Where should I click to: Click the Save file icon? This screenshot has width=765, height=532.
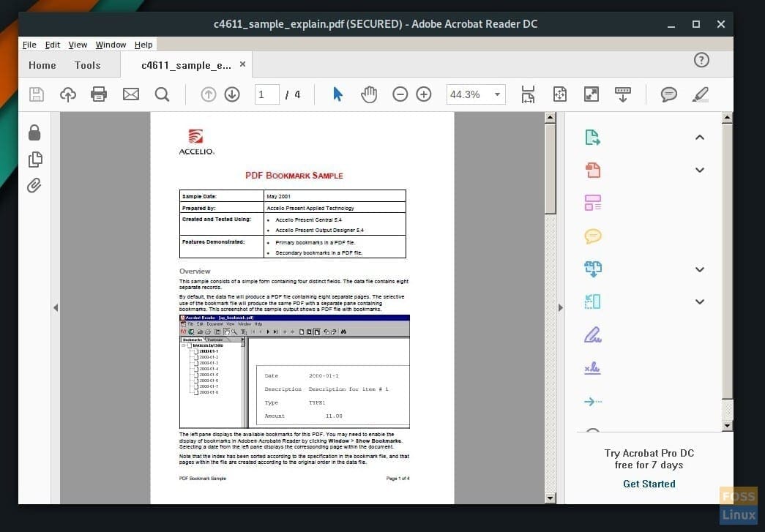(x=37, y=94)
